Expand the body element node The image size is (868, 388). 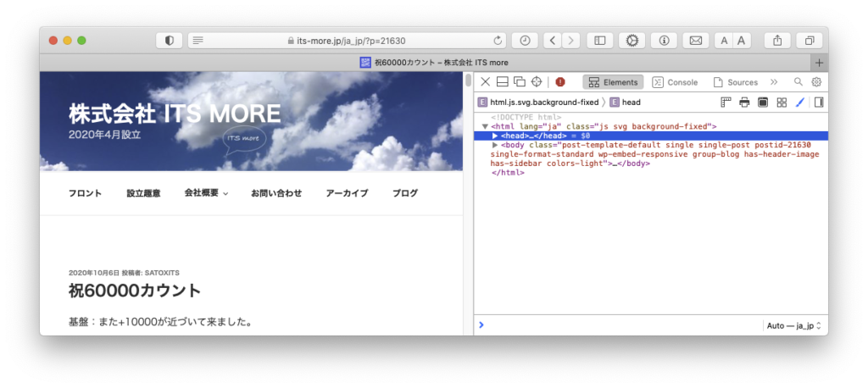pyautogui.click(x=495, y=145)
